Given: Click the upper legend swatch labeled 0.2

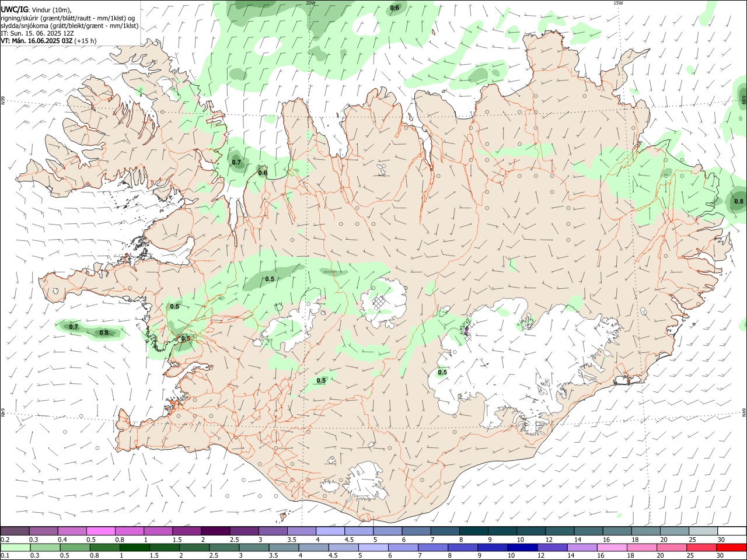Looking at the screenshot, I should 15,531.
